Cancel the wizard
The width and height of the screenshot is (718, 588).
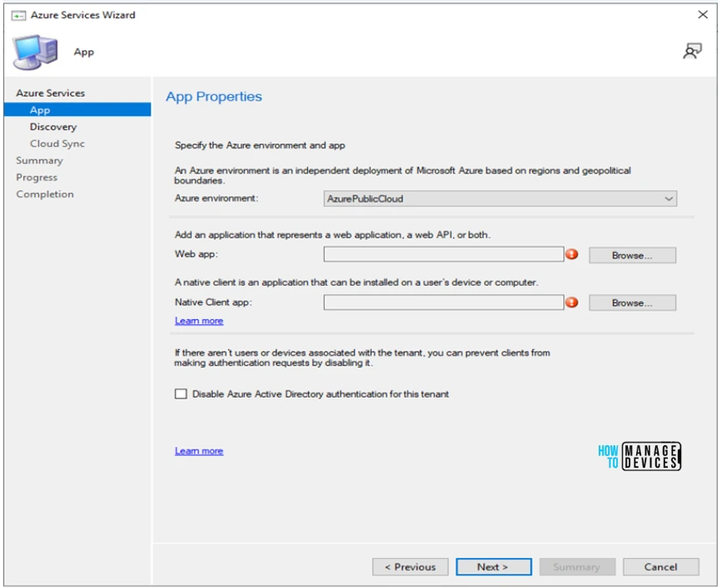coord(660,567)
